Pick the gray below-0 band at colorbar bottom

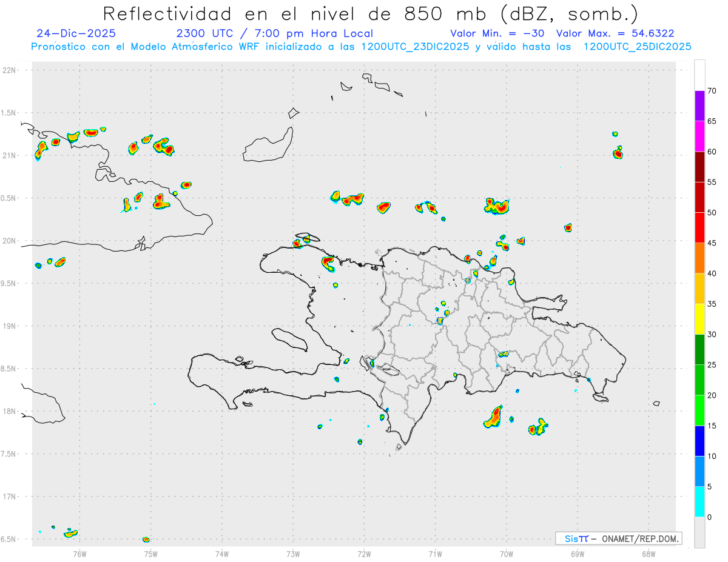coord(699,532)
